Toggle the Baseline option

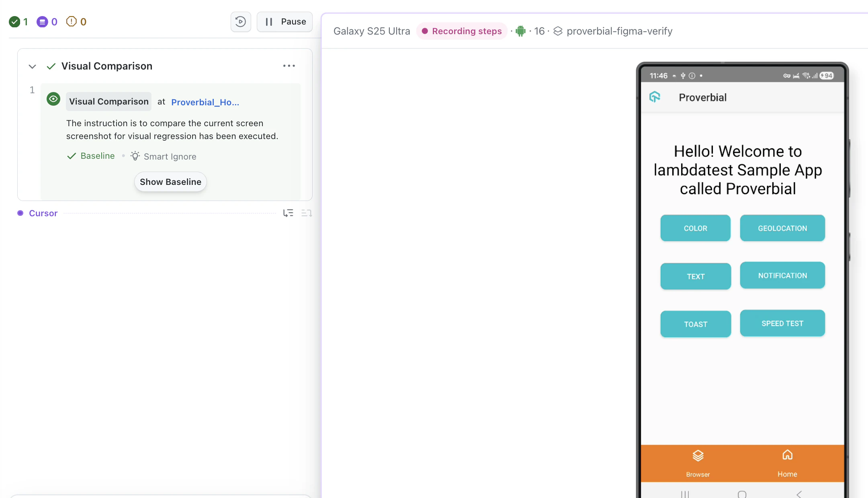tap(91, 156)
